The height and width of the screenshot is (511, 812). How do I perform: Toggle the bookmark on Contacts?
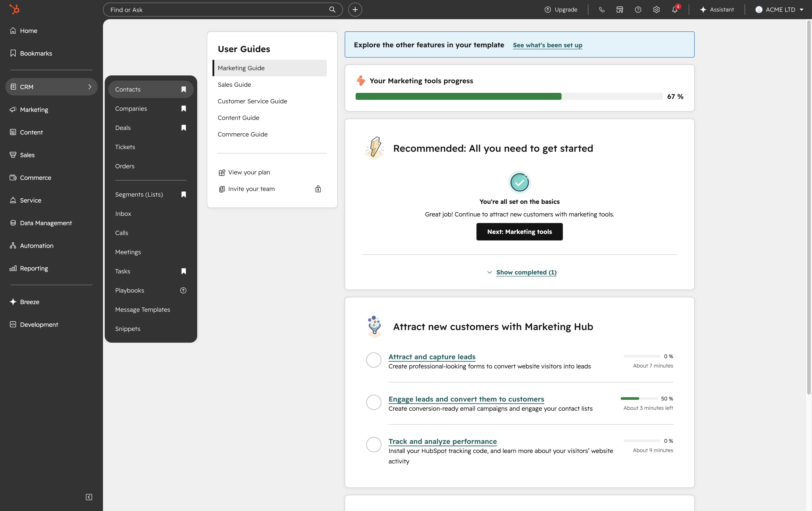pos(183,89)
